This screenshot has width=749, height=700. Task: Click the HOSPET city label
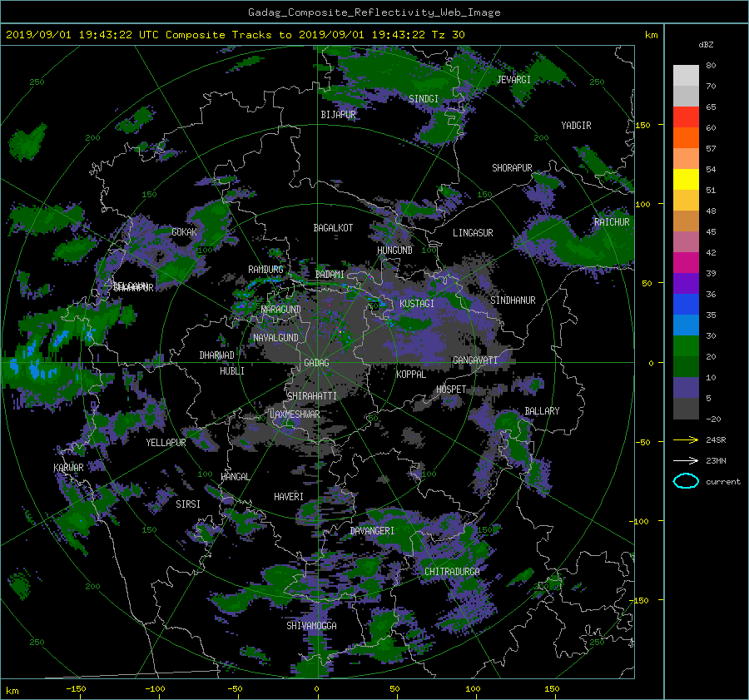pos(451,390)
